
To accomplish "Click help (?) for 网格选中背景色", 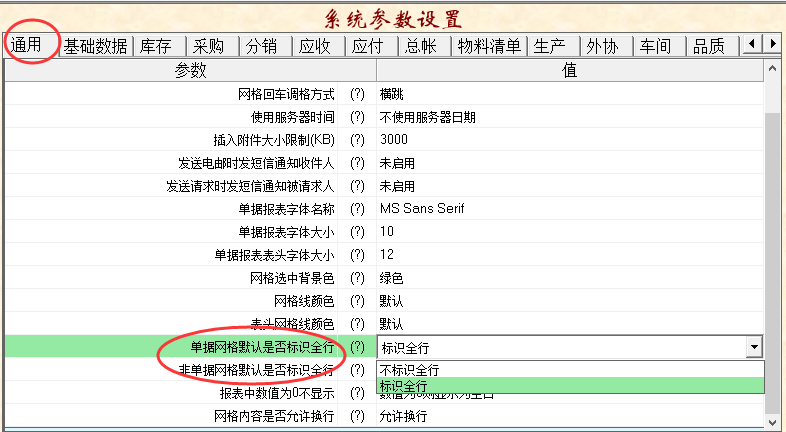I will pyautogui.click(x=357, y=278).
